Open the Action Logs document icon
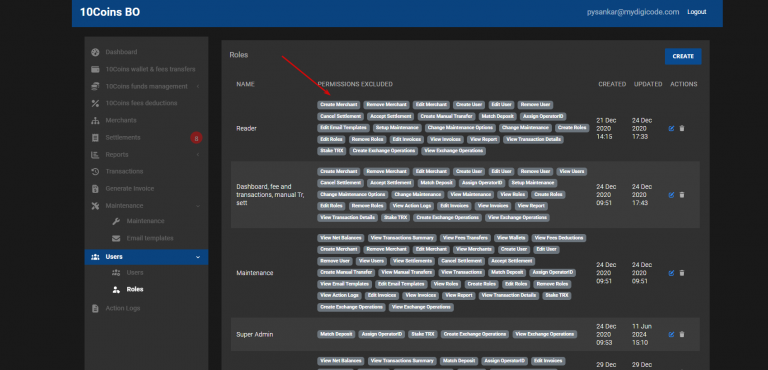 click(x=96, y=309)
